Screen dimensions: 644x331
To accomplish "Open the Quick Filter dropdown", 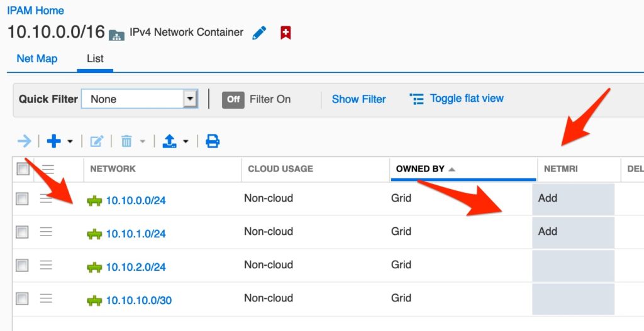I will pyautogui.click(x=189, y=99).
